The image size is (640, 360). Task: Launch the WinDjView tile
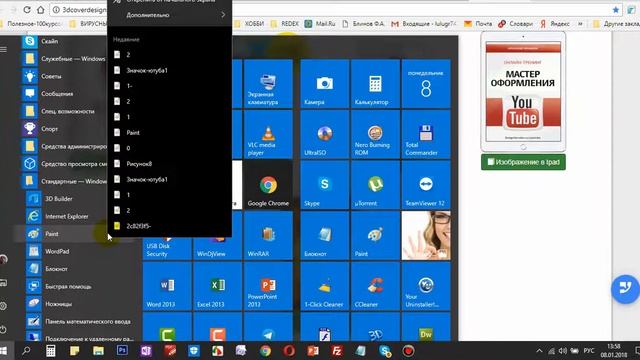click(218, 248)
